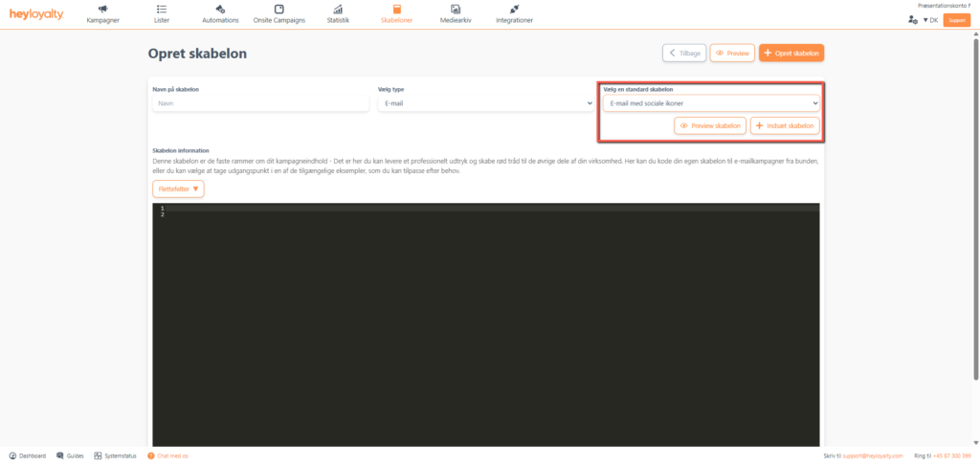Open the Kampagner megaphone icon
The image size is (980, 465).
click(103, 10)
